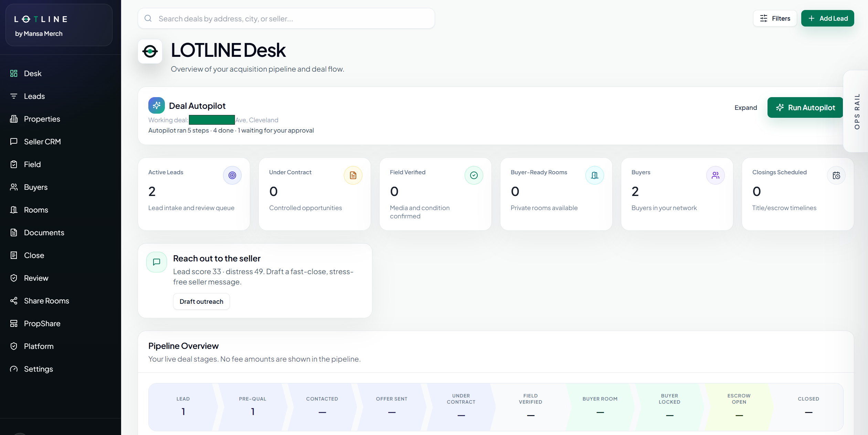Click the Properties building icon
This screenshot has height=435, width=868.
(14, 119)
